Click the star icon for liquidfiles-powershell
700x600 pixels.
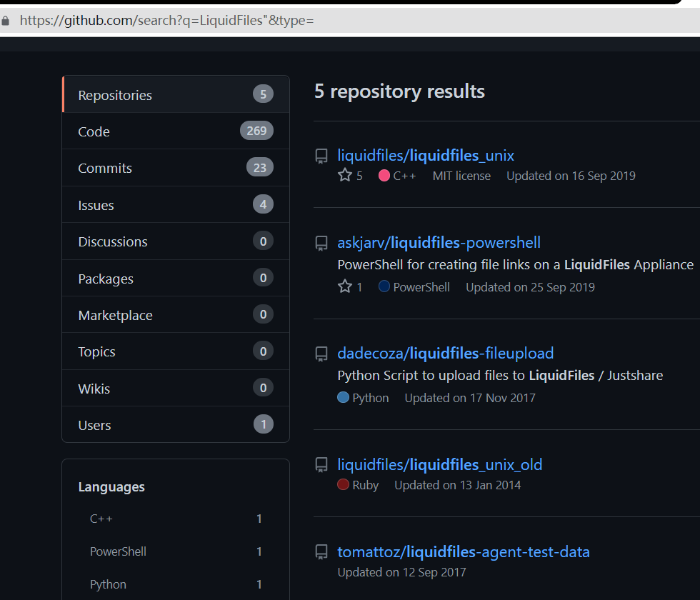click(x=345, y=286)
